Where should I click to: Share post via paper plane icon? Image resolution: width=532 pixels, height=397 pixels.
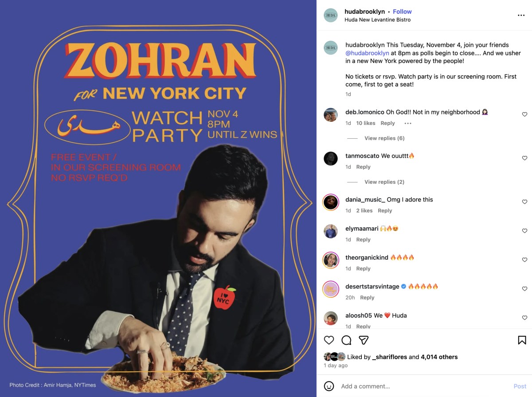coord(364,340)
